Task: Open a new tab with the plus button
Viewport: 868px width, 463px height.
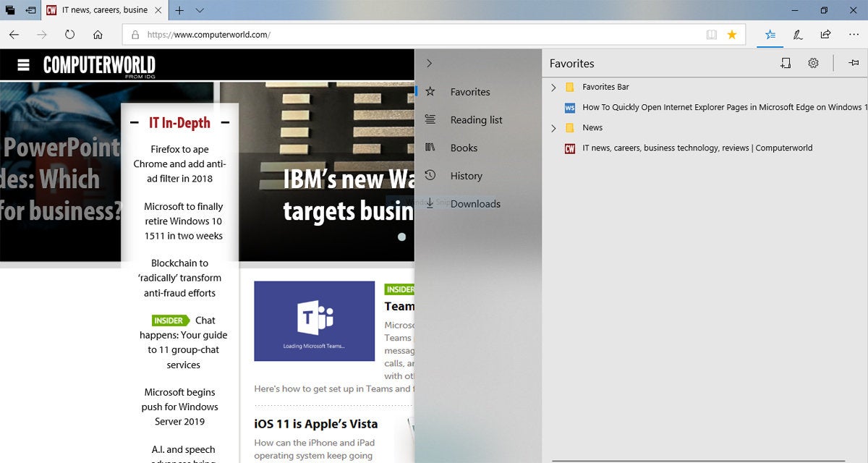Action: coord(179,10)
